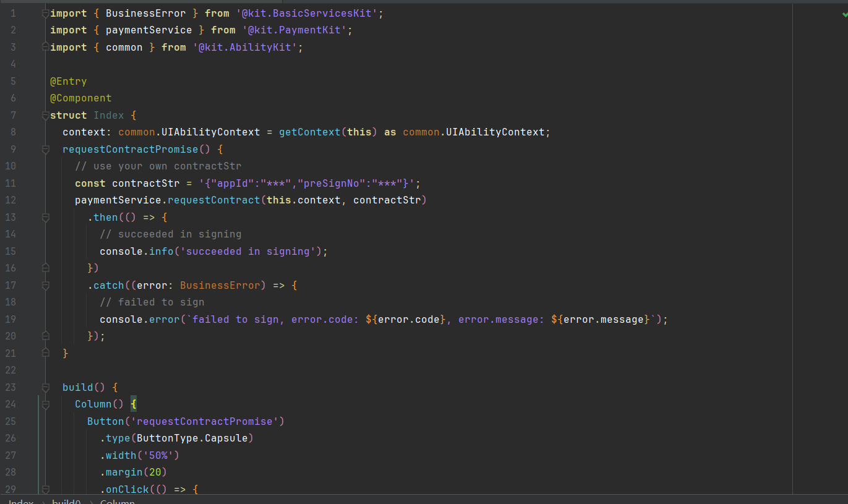The image size is (848, 504).
Task: Click the @Entry decorator
Action: 69,81
